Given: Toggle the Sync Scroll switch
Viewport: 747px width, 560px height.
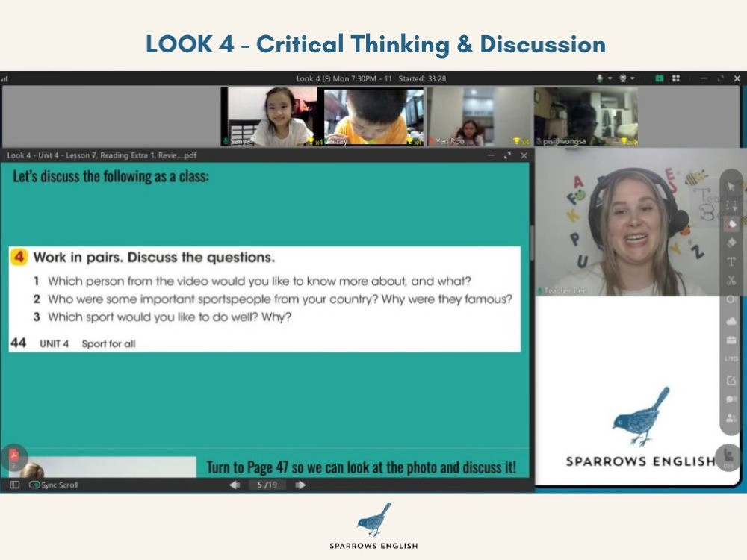Looking at the screenshot, I should tap(34, 485).
